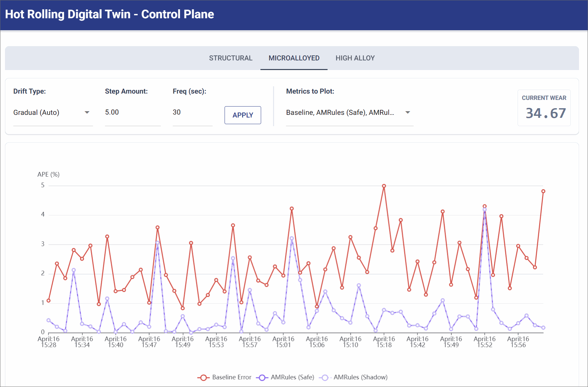
Task: Click the light purple AMRules (Shadow) legend marker
Action: click(x=325, y=378)
